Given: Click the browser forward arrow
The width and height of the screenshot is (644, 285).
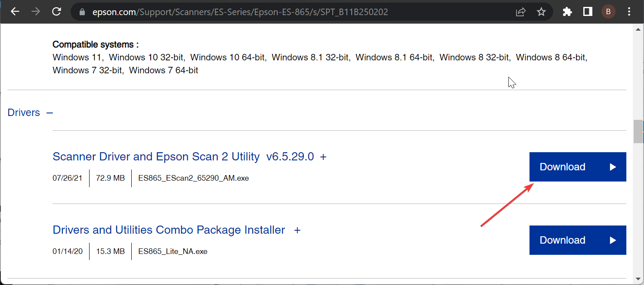Looking at the screenshot, I should [x=36, y=12].
